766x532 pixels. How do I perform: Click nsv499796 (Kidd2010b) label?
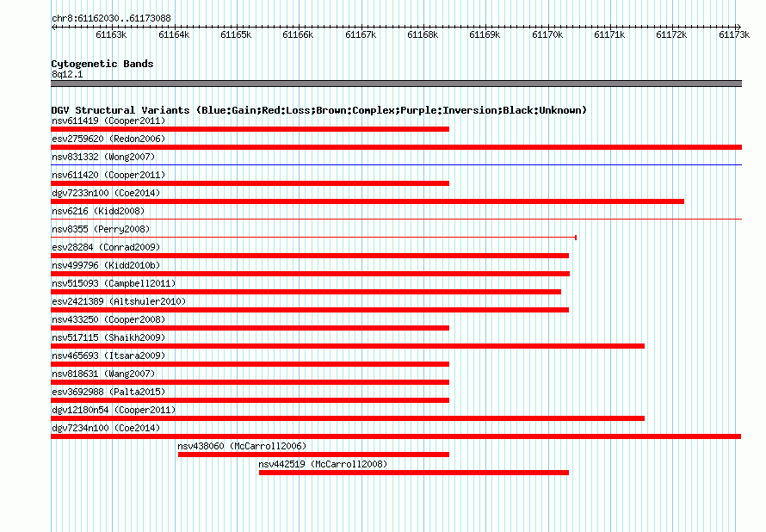(x=106, y=265)
